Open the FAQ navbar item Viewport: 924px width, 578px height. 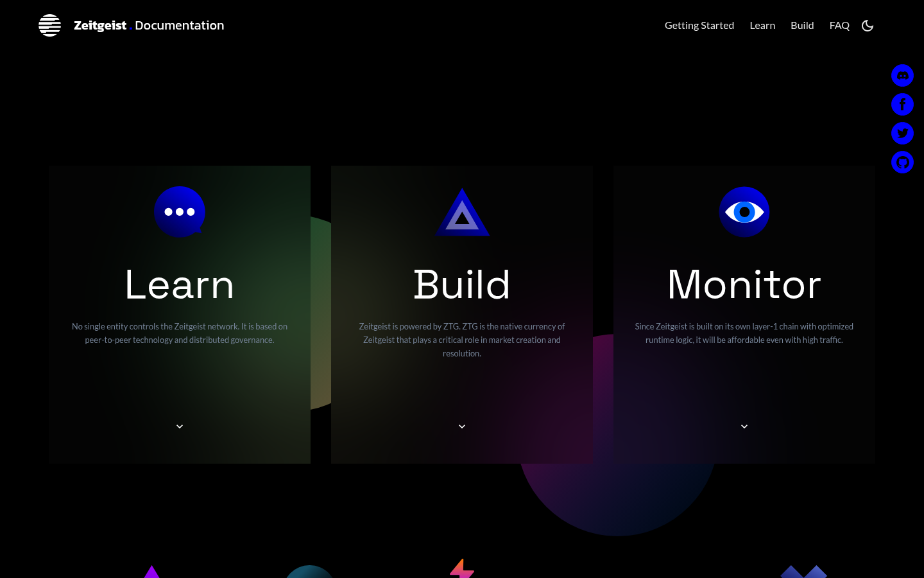839,26
